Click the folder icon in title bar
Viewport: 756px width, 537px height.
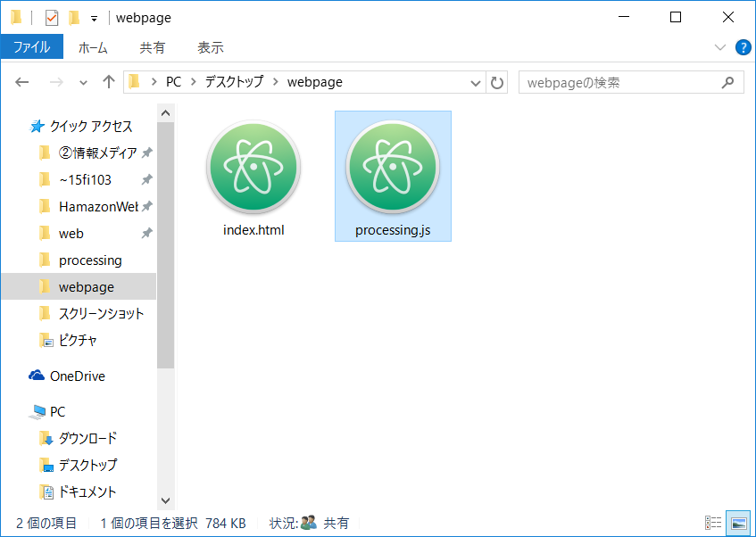click(16, 17)
